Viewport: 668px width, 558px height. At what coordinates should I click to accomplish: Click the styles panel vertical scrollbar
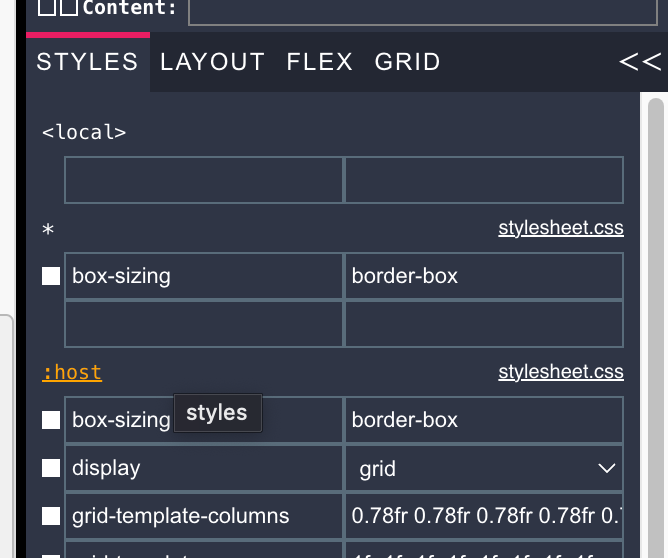[656, 328]
